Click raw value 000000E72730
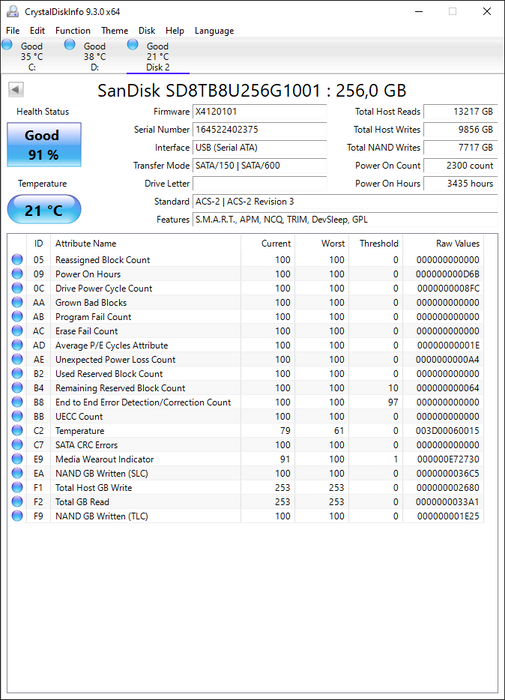The height and width of the screenshot is (700, 505). point(448,459)
